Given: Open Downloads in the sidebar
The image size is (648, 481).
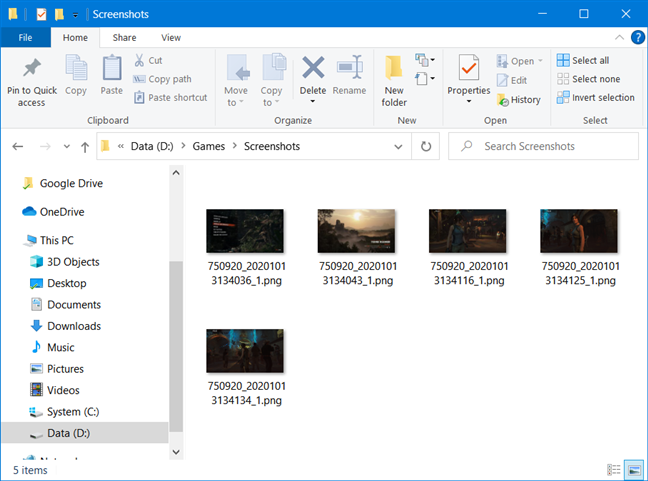Looking at the screenshot, I should [x=66, y=326].
